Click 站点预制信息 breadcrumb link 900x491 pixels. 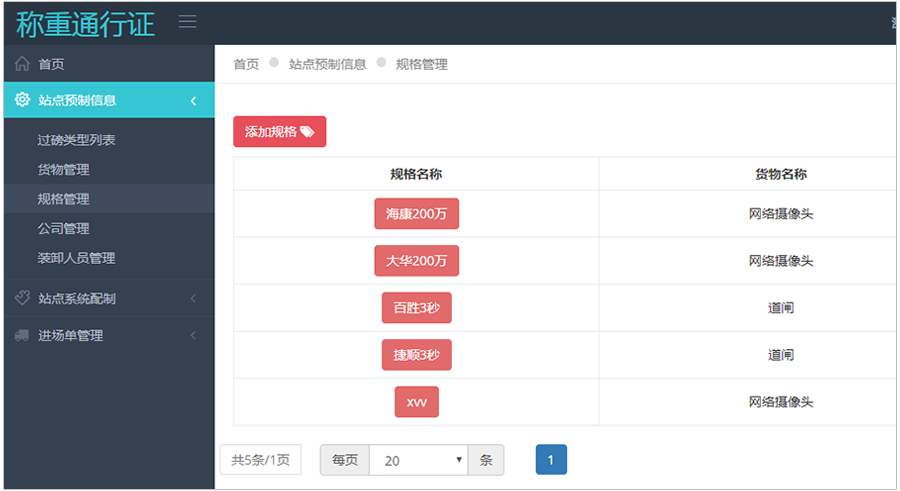328,64
